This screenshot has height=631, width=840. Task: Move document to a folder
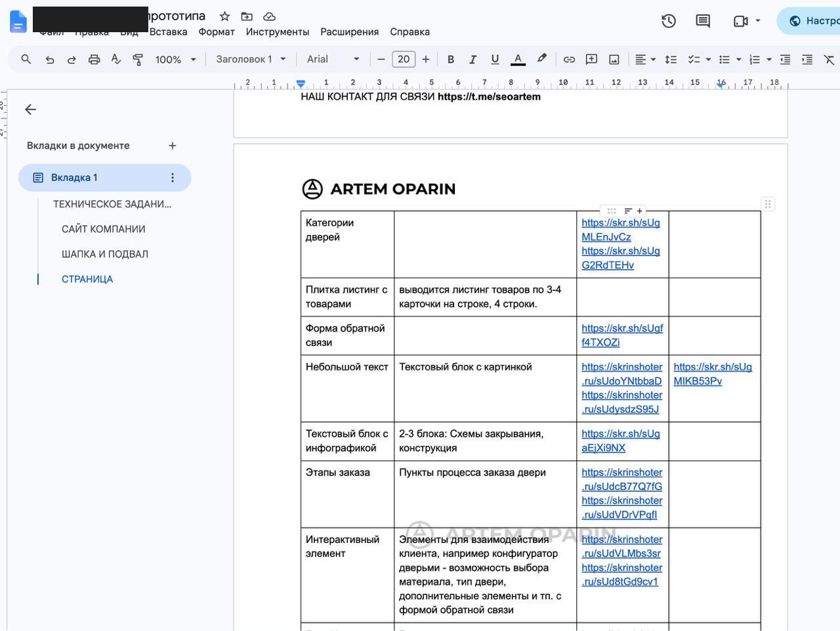pyautogui.click(x=247, y=16)
